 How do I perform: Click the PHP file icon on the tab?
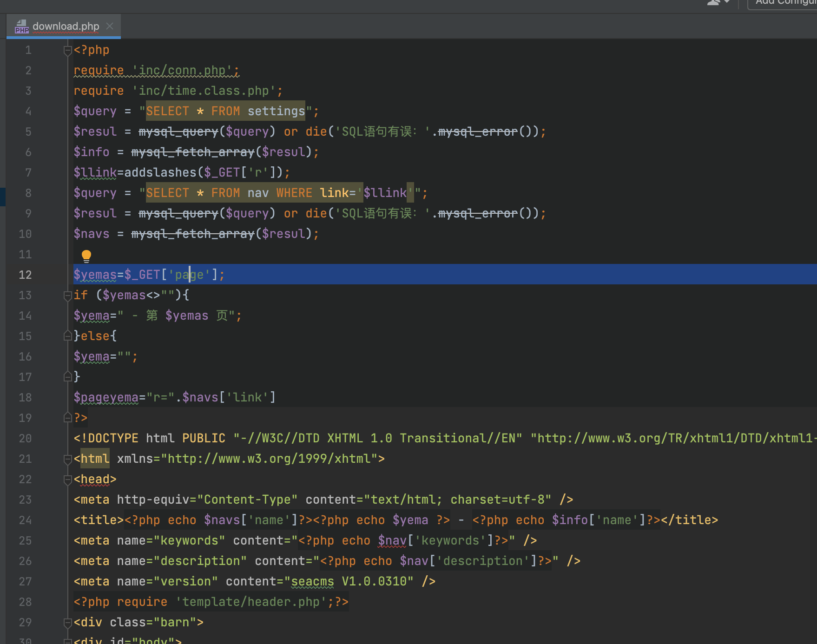[x=21, y=26]
